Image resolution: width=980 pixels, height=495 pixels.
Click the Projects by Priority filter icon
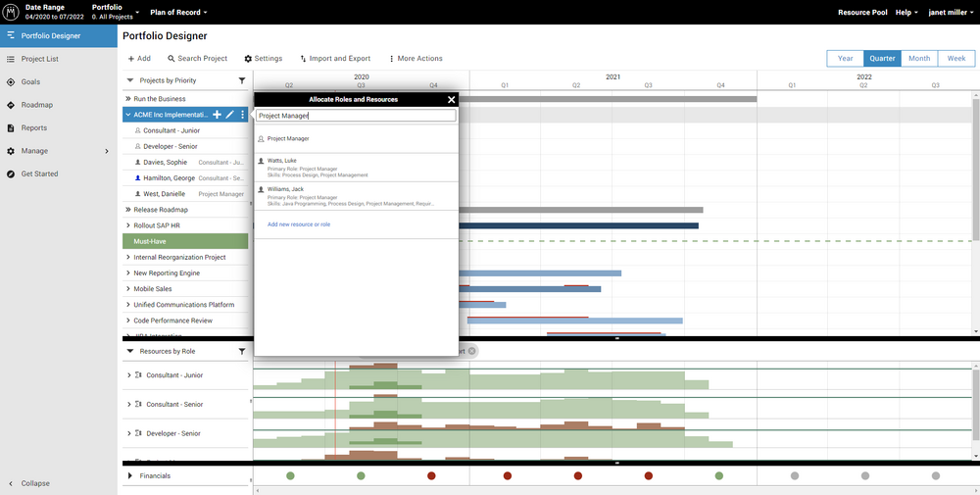coord(242,80)
